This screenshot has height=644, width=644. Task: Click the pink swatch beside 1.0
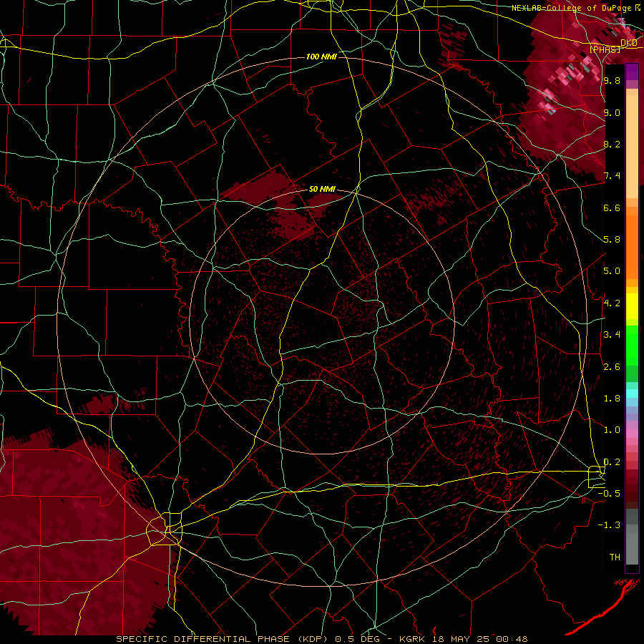pos(632,433)
